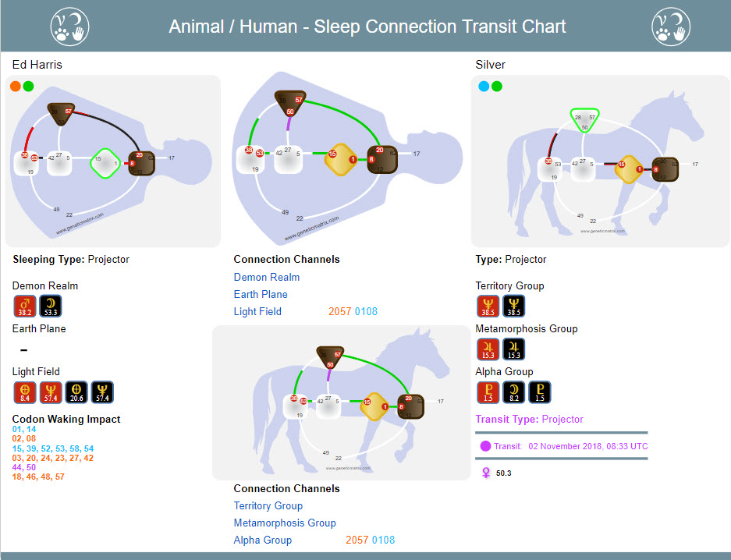Viewport: 731px width, 560px height.
Task: Click the black Earth 20.6 icon
Action: pos(76,392)
